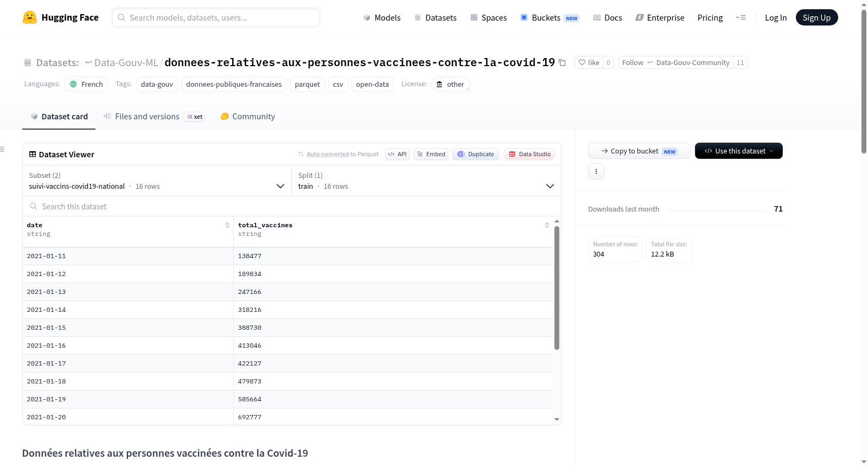
Task: Open Data Studio
Action: (529, 154)
